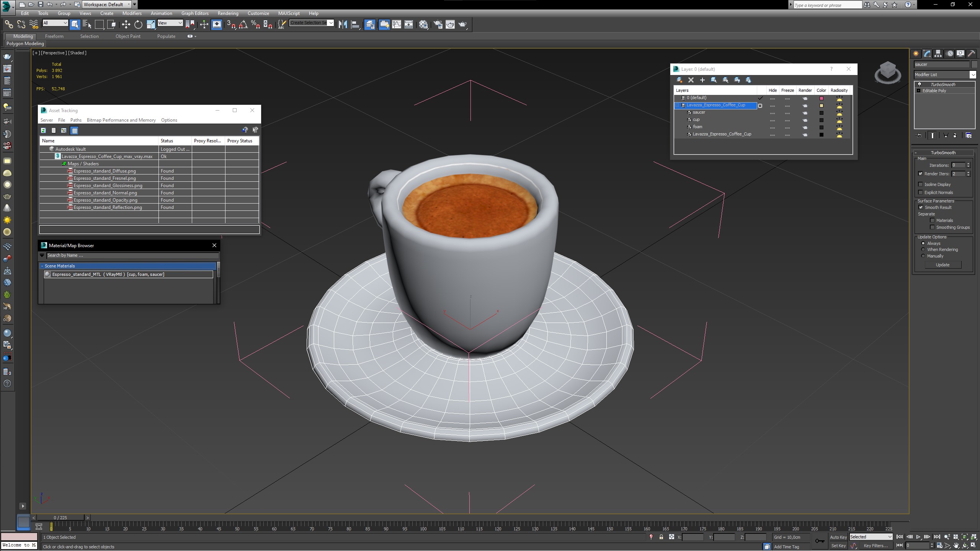Click the Unlink Selection tool
Screen dimensions: 980x551
tap(21, 24)
